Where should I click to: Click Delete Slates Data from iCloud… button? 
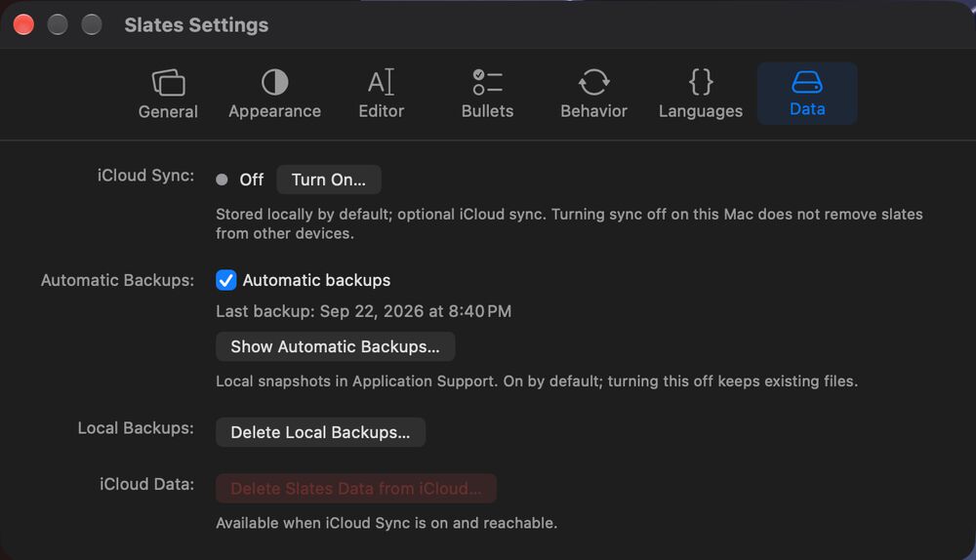point(356,489)
